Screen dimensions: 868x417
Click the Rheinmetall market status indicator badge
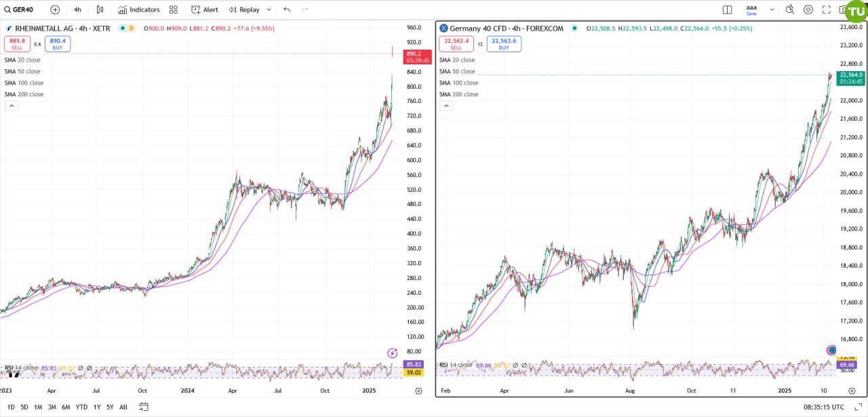[x=127, y=28]
